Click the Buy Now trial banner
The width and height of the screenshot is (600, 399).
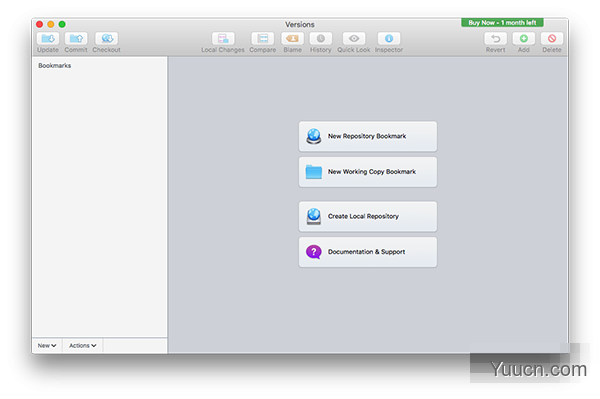point(502,23)
